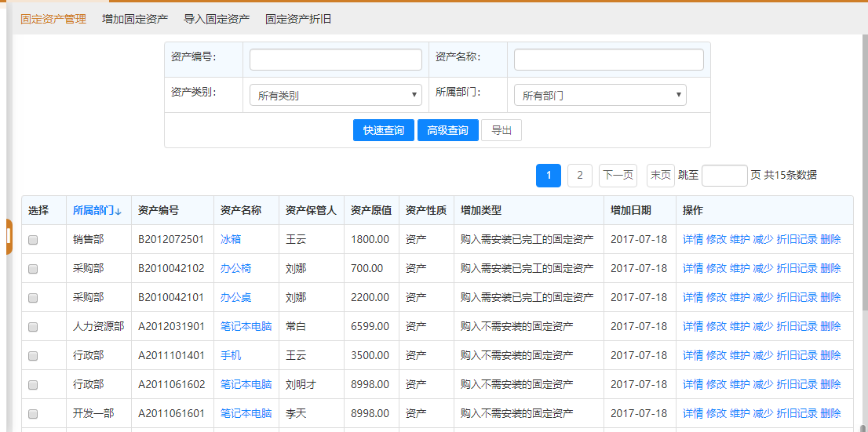This screenshot has width=868, height=432.
Task: Tick the checkbox for 冰箱 row
Action: coord(33,240)
